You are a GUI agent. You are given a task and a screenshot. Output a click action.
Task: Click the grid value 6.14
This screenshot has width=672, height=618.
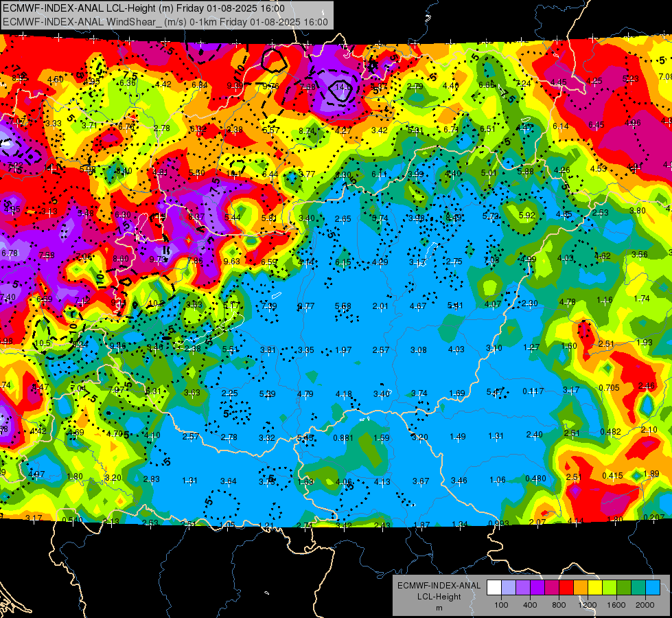561,126
